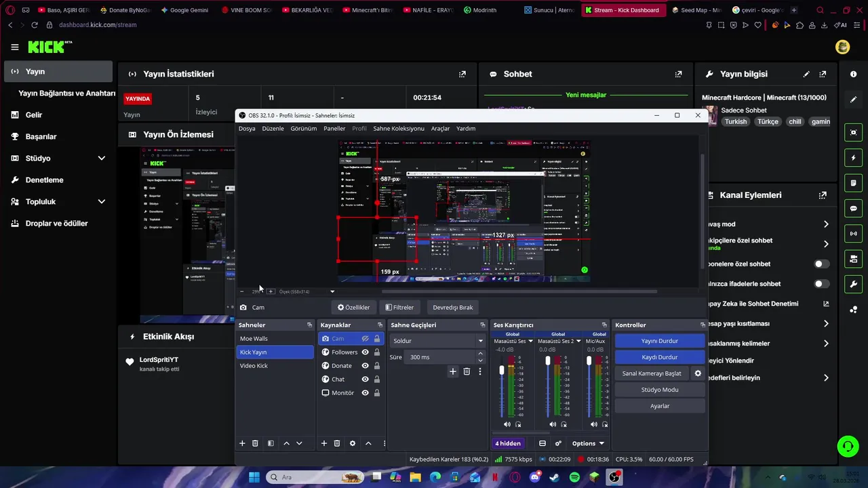868x488 pixels.
Task: Mute Masaüstü Ses speaker icon
Action: coord(507,424)
